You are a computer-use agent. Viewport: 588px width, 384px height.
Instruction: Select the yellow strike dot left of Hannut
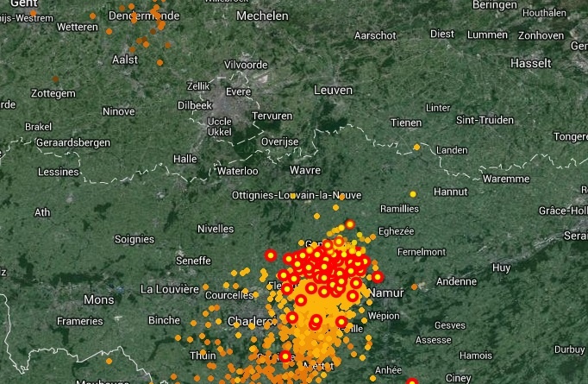(413, 194)
